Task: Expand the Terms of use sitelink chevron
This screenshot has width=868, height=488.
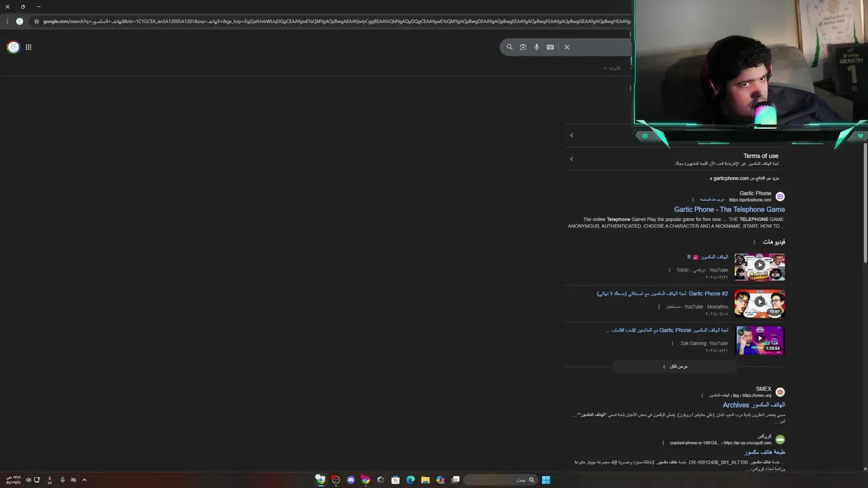Action: (x=572, y=159)
